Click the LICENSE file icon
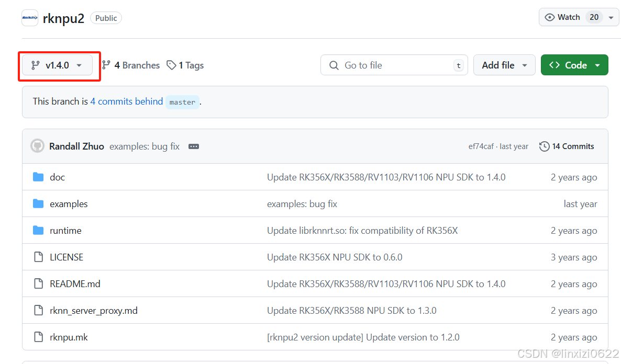This screenshot has height=364, width=621. [x=38, y=257]
